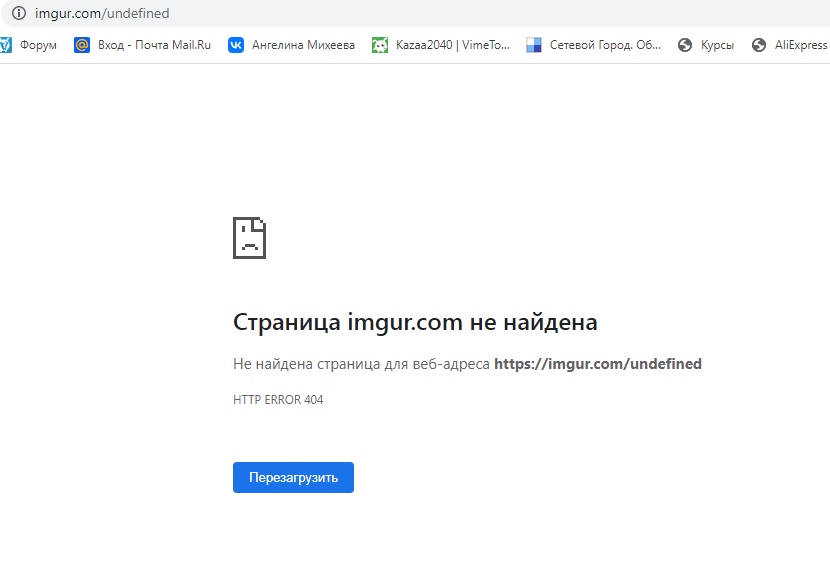Open the Сетевой Город. Об... bookmark
The height and width of the screenshot is (578, 830).
pos(605,45)
